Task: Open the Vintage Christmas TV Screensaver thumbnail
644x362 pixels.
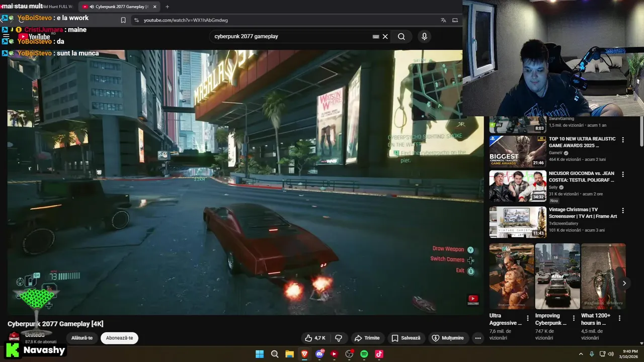Action: point(518,222)
